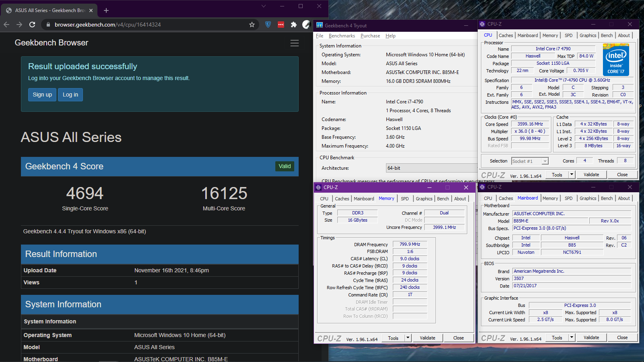Click the Upload Date value November 16th 2021
Screen dimensions: 644x362
pos(171,270)
